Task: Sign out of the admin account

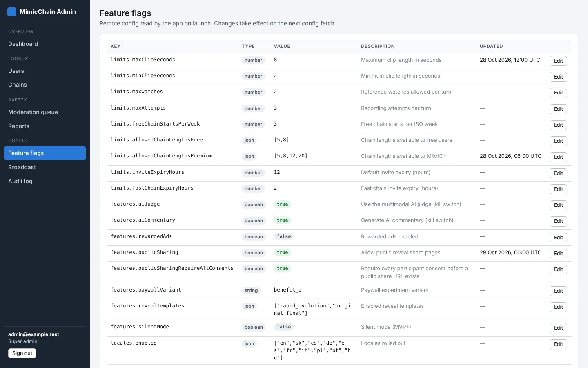Action: 22,353
